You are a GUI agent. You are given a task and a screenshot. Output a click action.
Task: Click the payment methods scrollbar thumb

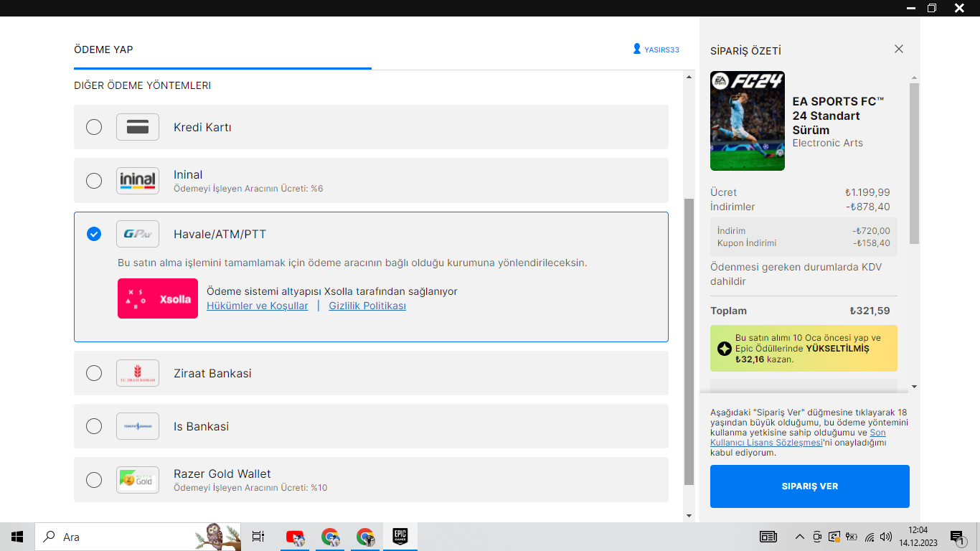pyautogui.click(x=689, y=342)
